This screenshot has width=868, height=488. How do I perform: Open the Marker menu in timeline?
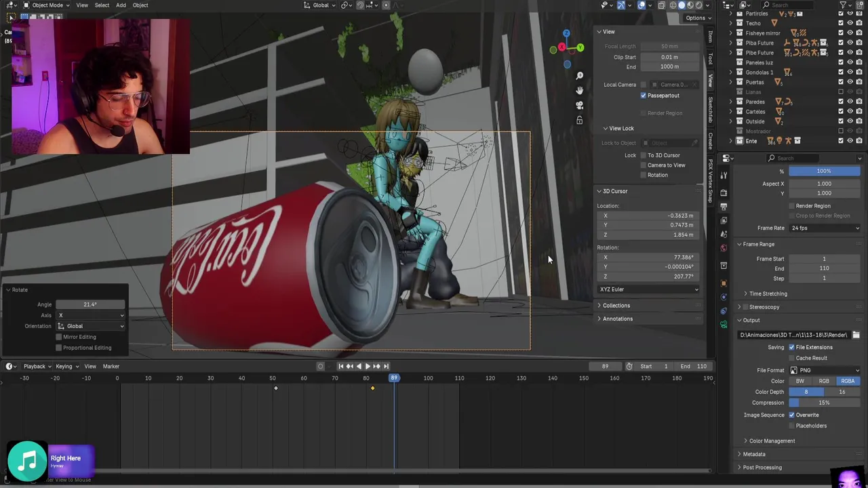tap(111, 367)
